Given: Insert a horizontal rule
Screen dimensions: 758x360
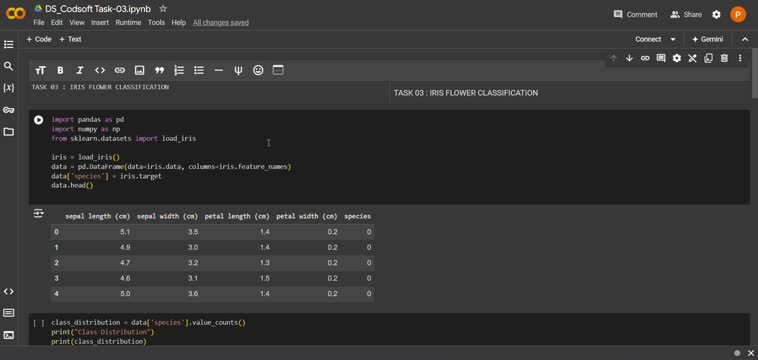Looking at the screenshot, I should click(x=219, y=71).
